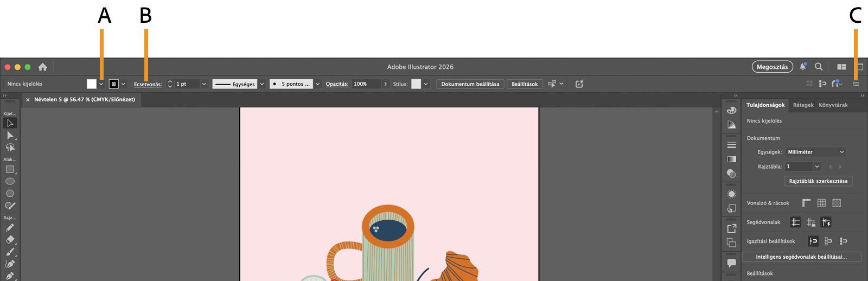
Task: Select the Selection tool arrow
Action: tap(10, 123)
